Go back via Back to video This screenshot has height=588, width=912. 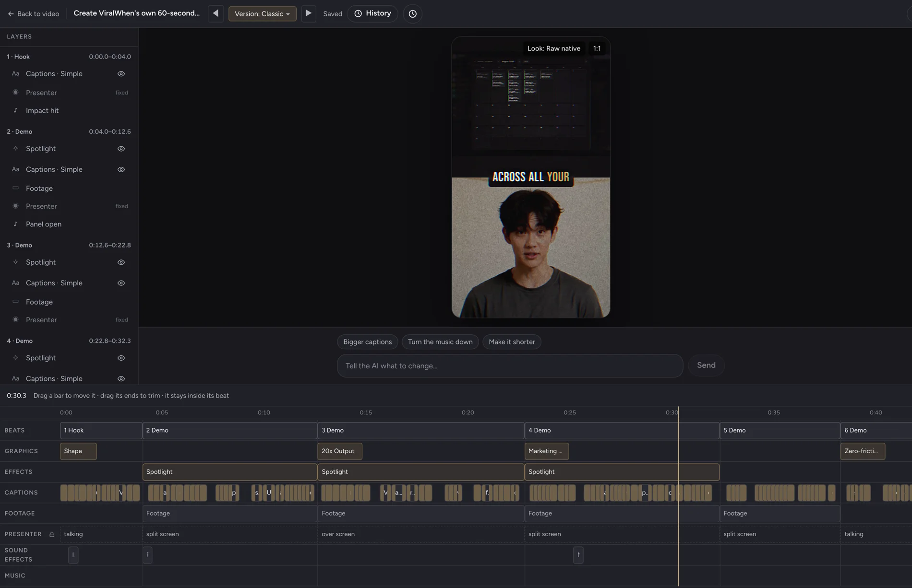[33, 13]
